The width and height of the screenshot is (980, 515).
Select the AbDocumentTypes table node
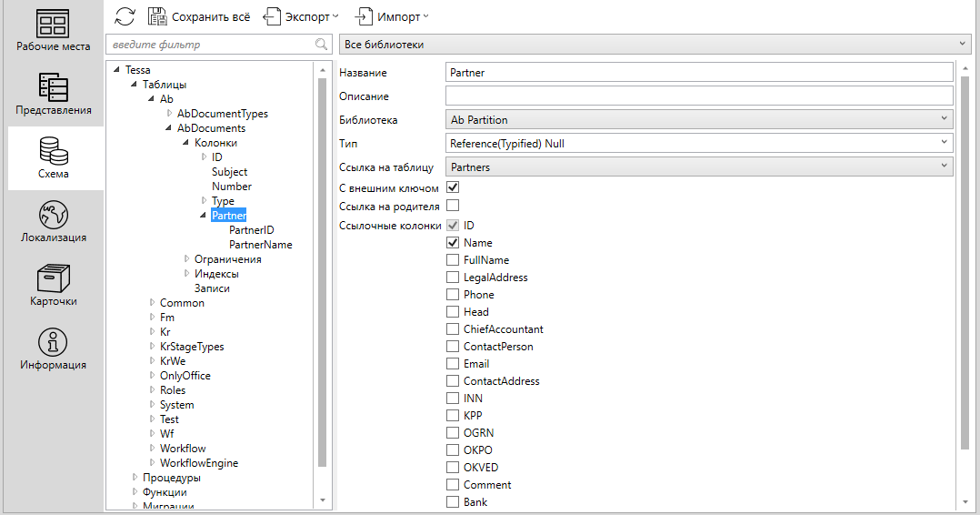pyautogui.click(x=222, y=114)
